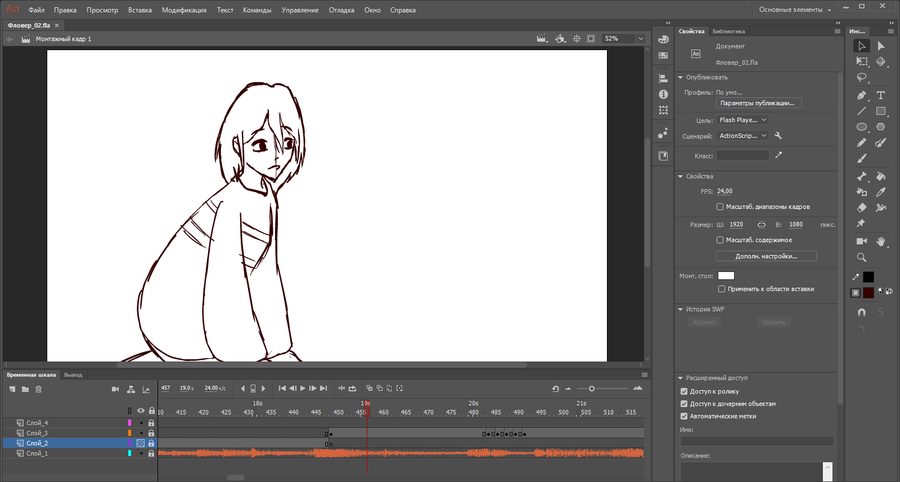Toggle visibility dot of Слой_3
This screenshot has width=900, height=482.
[141, 433]
